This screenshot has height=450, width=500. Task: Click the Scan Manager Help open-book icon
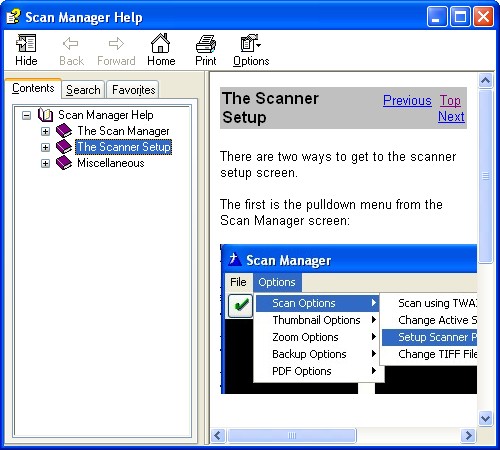(x=45, y=115)
